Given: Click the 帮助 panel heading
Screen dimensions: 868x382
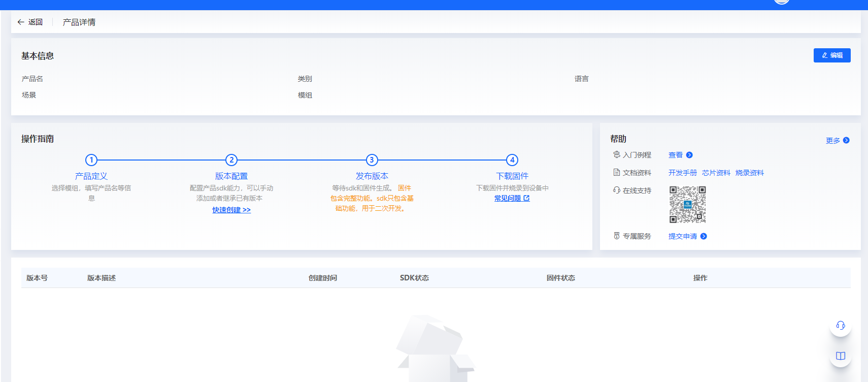Looking at the screenshot, I should (618, 139).
